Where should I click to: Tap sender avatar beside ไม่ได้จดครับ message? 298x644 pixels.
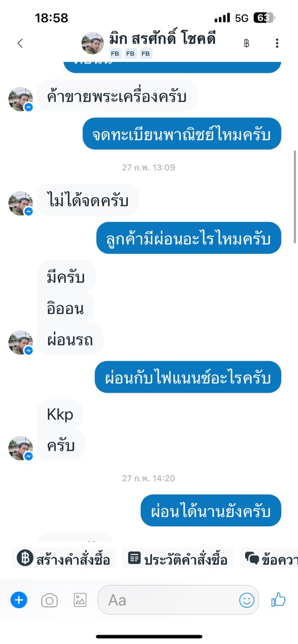(x=21, y=204)
